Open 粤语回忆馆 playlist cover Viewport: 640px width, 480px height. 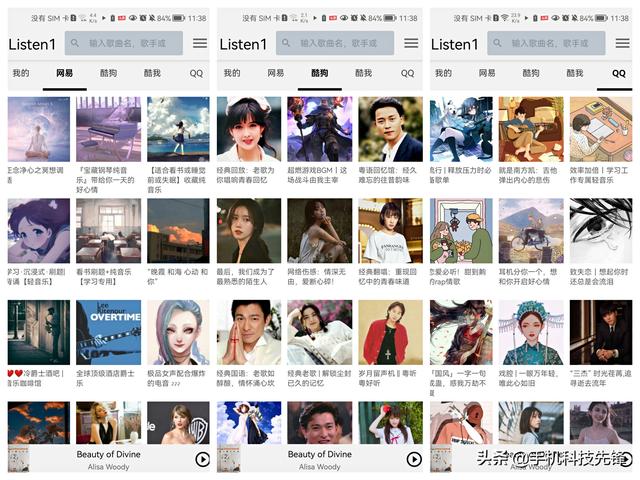(391, 129)
